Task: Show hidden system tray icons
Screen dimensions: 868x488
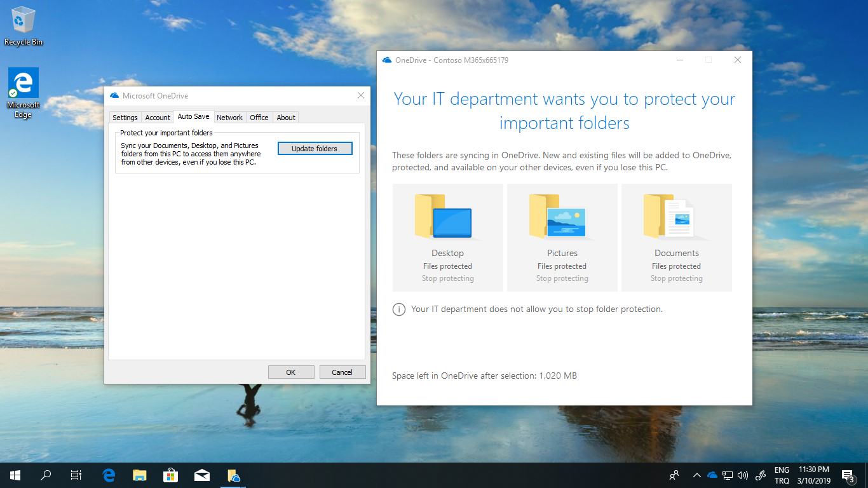Action: 697,475
